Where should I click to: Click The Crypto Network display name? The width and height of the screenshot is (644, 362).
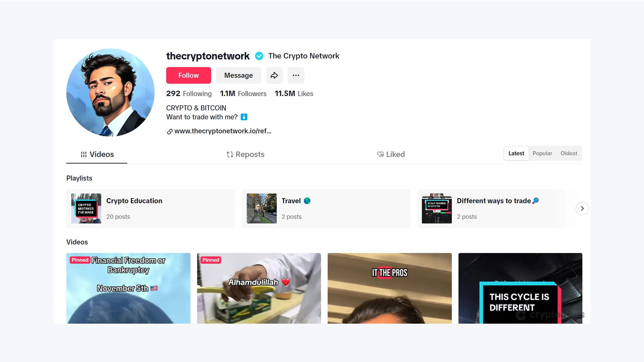point(303,56)
